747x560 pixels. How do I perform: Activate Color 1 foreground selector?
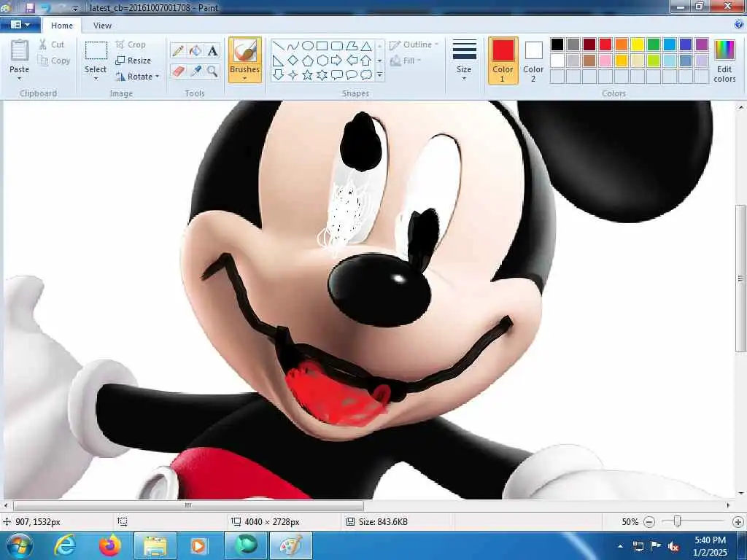tap(503, 60)
